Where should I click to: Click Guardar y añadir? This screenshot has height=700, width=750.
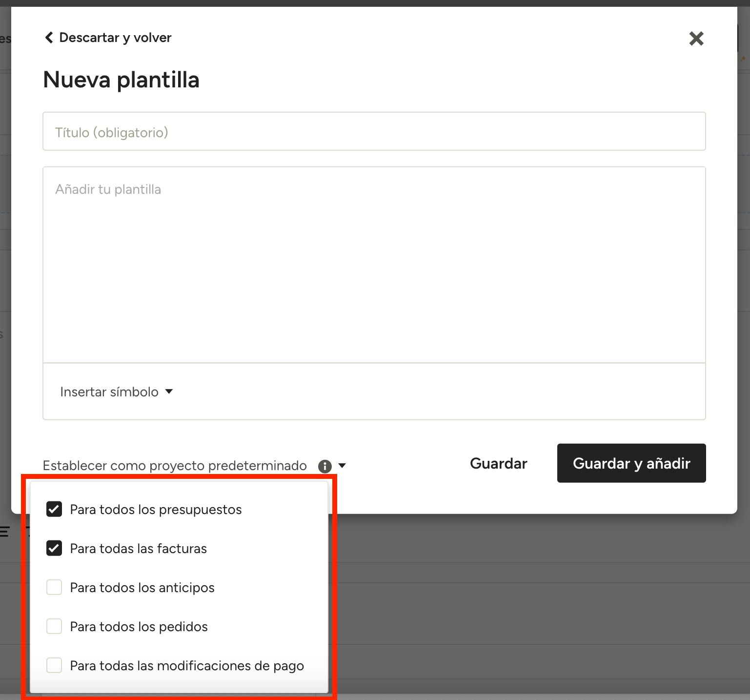tap(631, 463)
